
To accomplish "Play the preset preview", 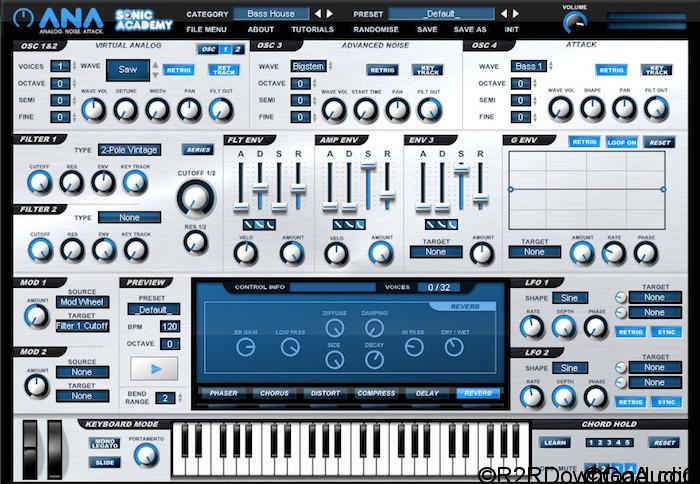I will tap(154, 369).
